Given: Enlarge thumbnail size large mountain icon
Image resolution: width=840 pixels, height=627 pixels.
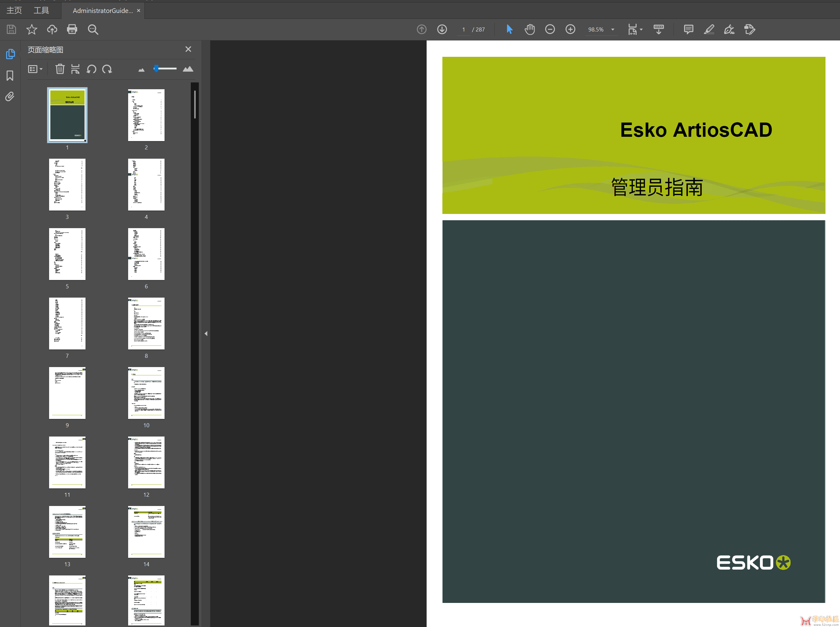Looking at the screenshot, I should coord(188,69).
